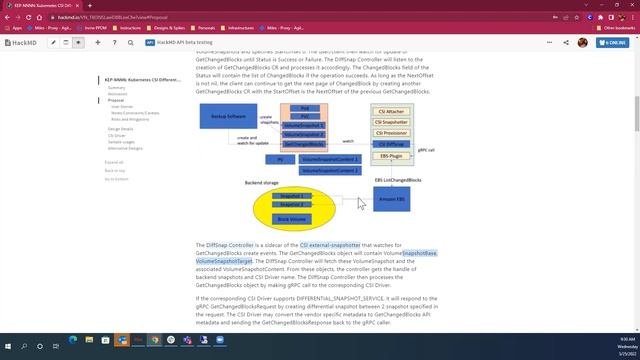The width and height of the screenshot is (640, 360).
Task: Create new note with plus icon
Action: tap(98, 42)
